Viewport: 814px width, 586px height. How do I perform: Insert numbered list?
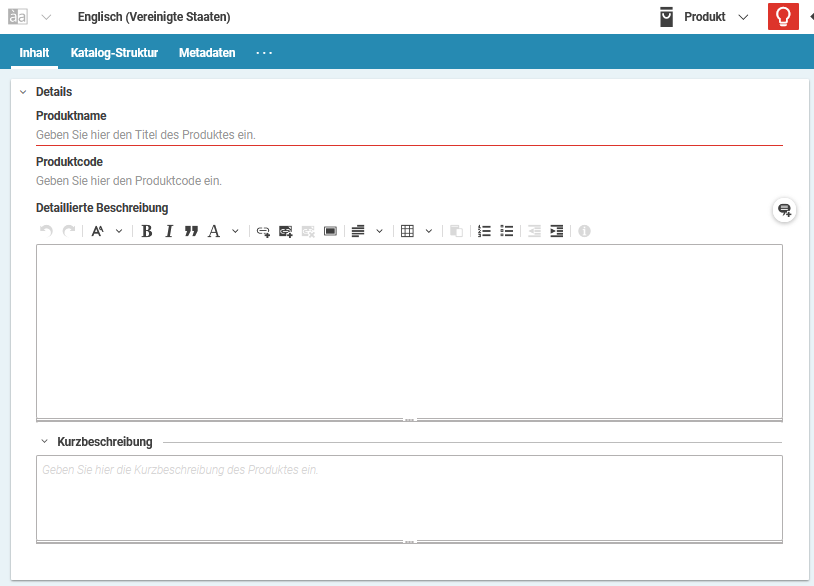click(484, 231)
